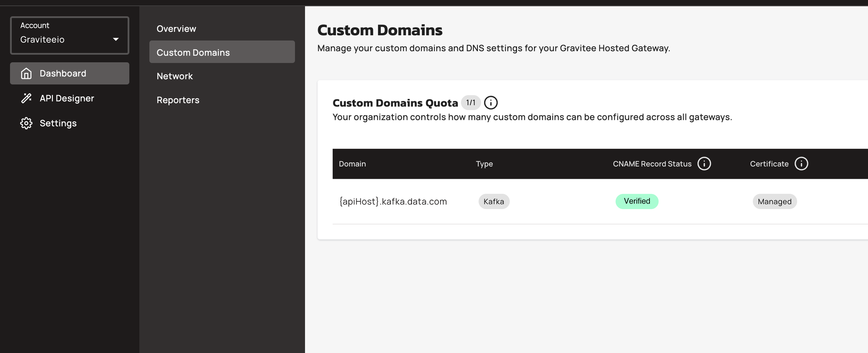Select Custom Domains in side menu
The image size is (868, 353).
[x=222, y=52]
